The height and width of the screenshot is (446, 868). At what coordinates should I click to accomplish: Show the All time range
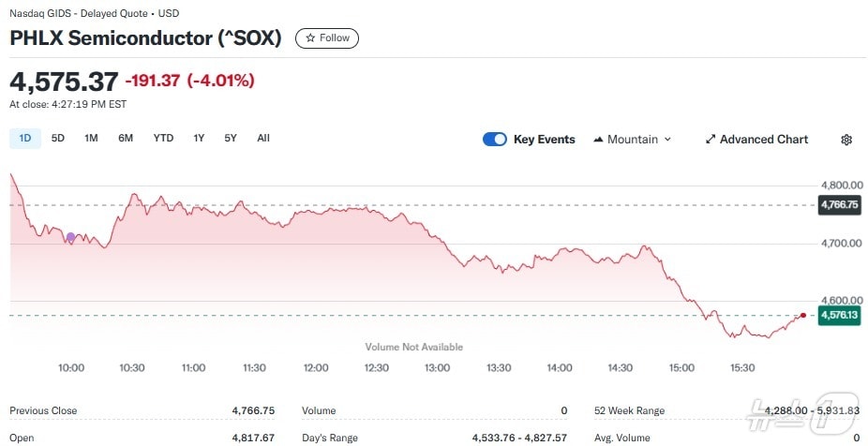click(263, 139)
